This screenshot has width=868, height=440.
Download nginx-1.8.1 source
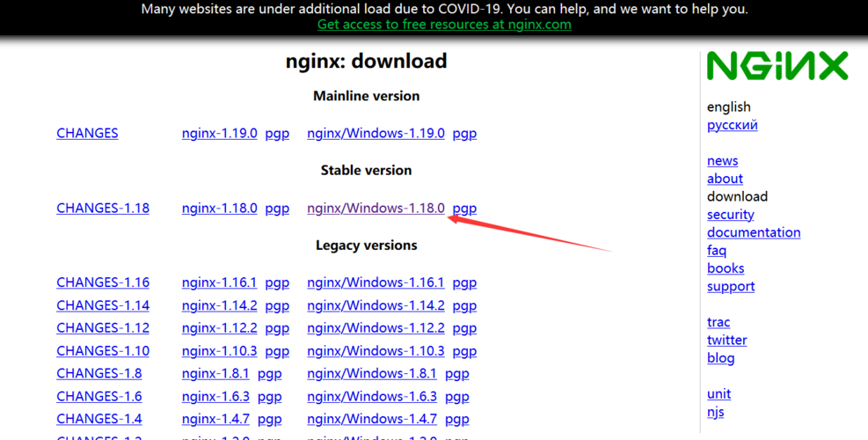click(x=215, y=373)
